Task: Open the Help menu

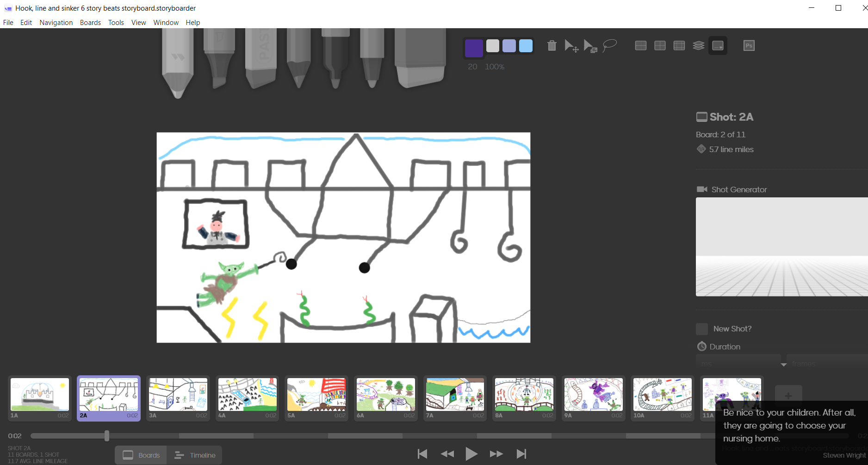Action: [x=193, y=22]
